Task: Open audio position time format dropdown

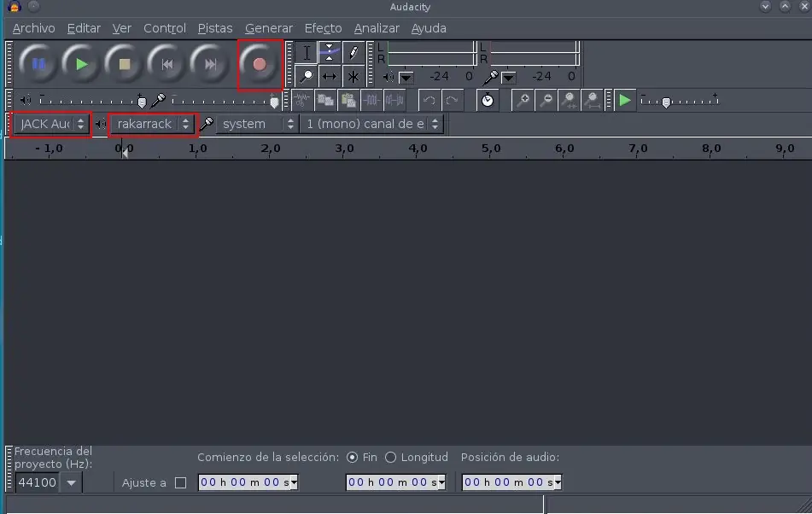Action: (x=558, y=482)
